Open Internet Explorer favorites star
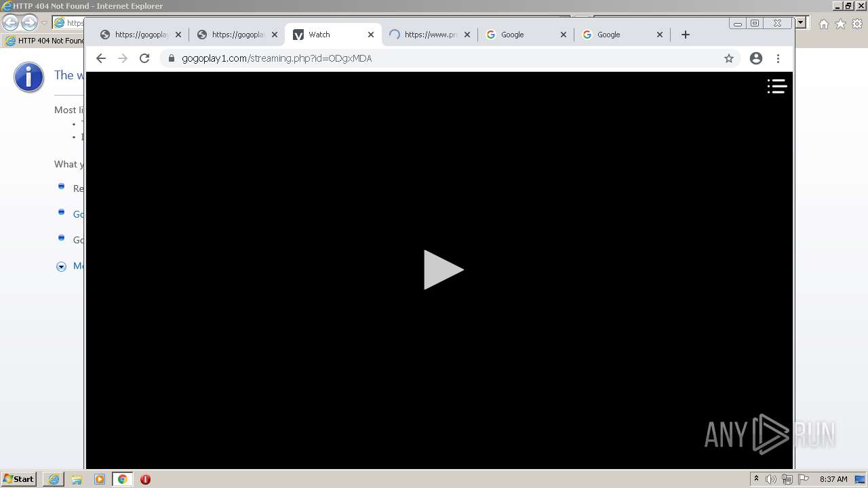This screenshot has height=488, width=868. 840,24
